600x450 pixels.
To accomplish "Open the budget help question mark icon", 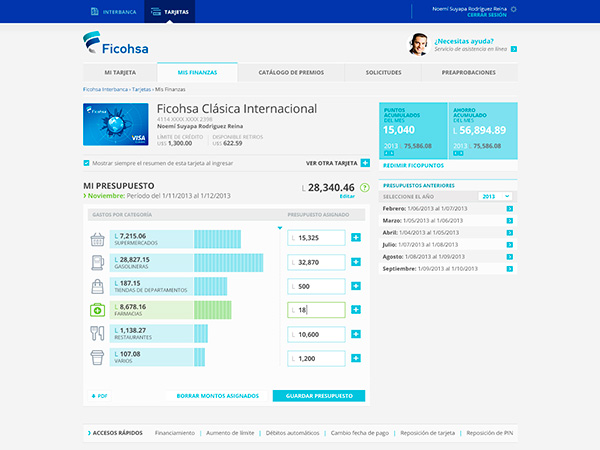I will pos(365,188).
